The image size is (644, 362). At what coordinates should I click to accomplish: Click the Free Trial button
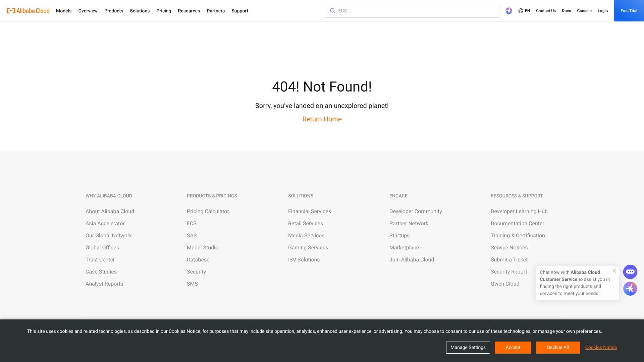pos(629,11)
